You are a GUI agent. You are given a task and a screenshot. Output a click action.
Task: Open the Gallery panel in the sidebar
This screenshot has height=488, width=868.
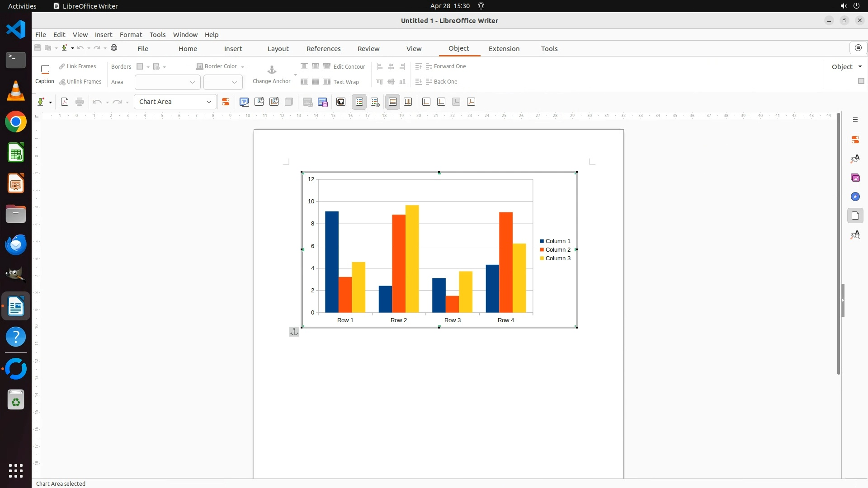[x=855, y=178]
